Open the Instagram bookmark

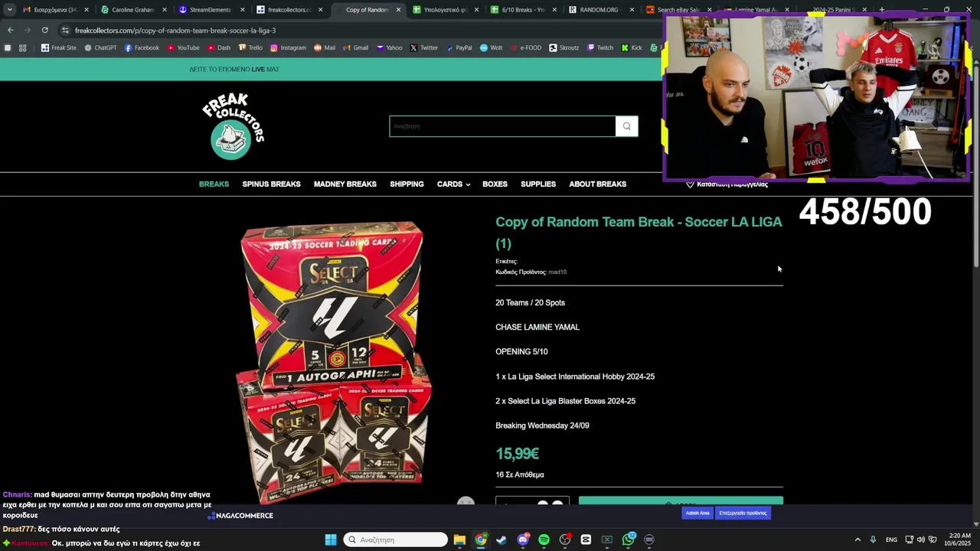[288, 47]
